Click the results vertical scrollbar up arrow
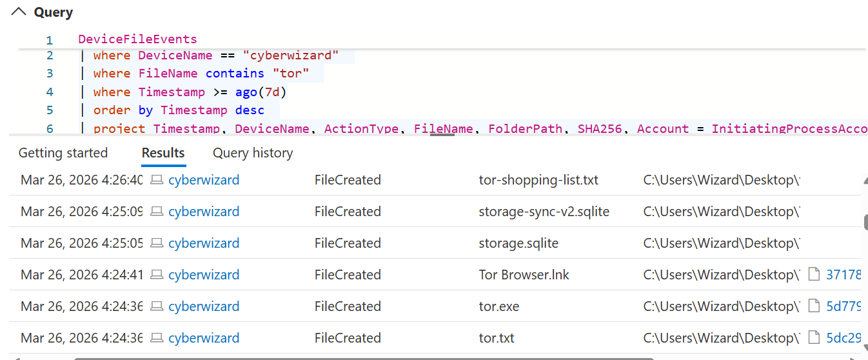 coord(864,181)
